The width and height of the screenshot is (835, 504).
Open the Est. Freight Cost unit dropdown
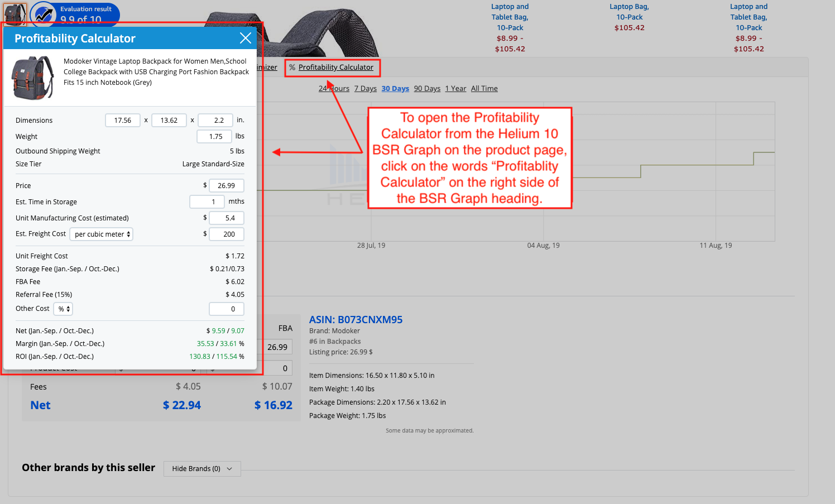[101, 234]
